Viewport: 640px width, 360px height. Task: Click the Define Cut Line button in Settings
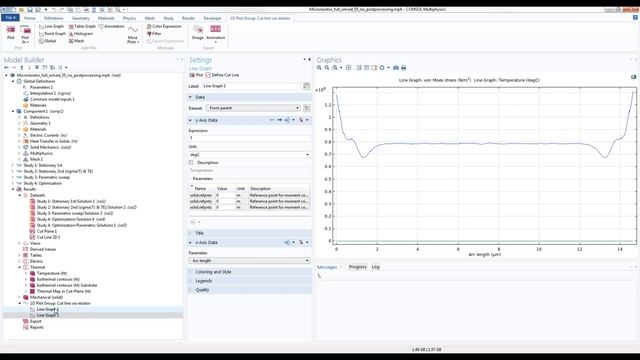[x=222, y=75]
